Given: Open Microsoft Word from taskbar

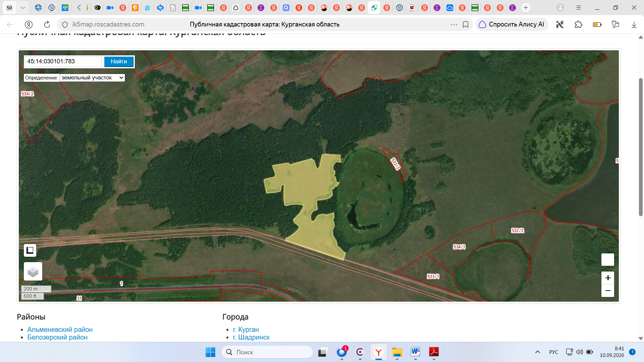Looking at the screenshot, I should pos(415,352).
